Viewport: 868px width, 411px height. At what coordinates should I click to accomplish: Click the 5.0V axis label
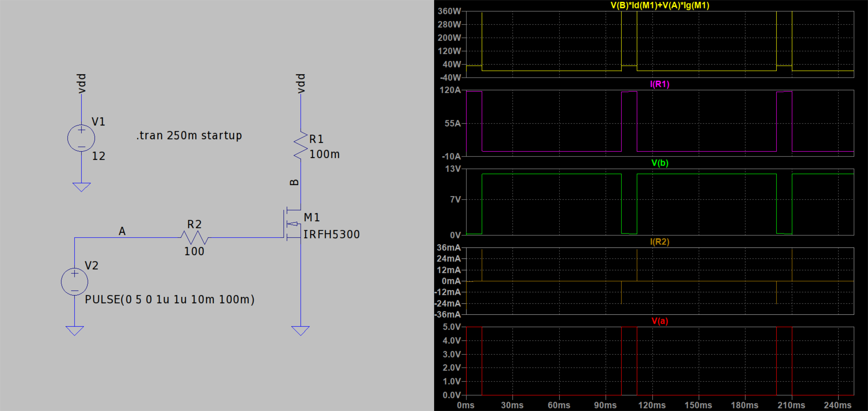tap(452, 327)
